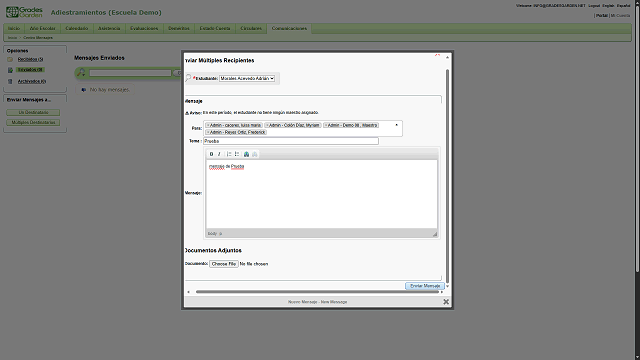Click the Enviados sidebar icon
The width and height of the screenshot is (640, 360).
click(x=10, y=70)
